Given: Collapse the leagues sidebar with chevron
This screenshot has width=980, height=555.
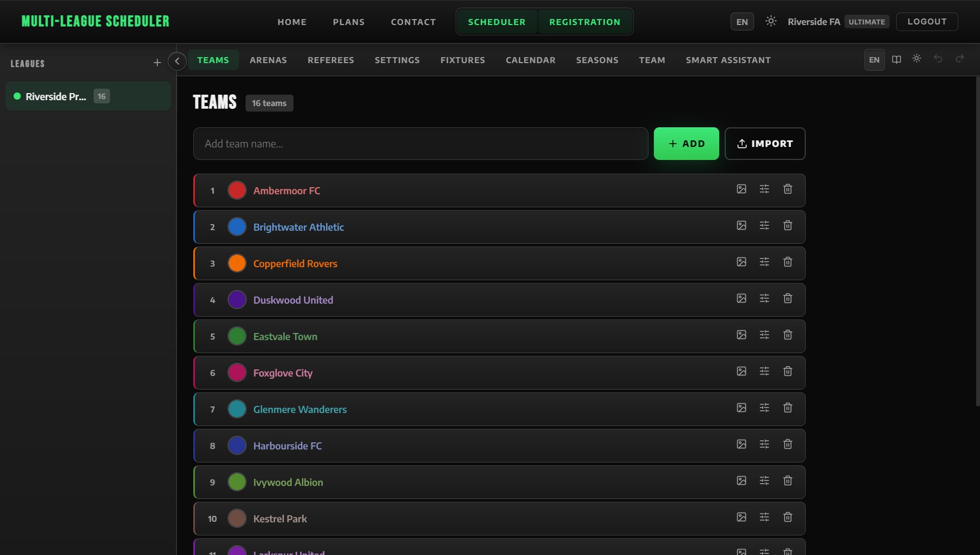Looking at the screenshot, I should (177, 61).
